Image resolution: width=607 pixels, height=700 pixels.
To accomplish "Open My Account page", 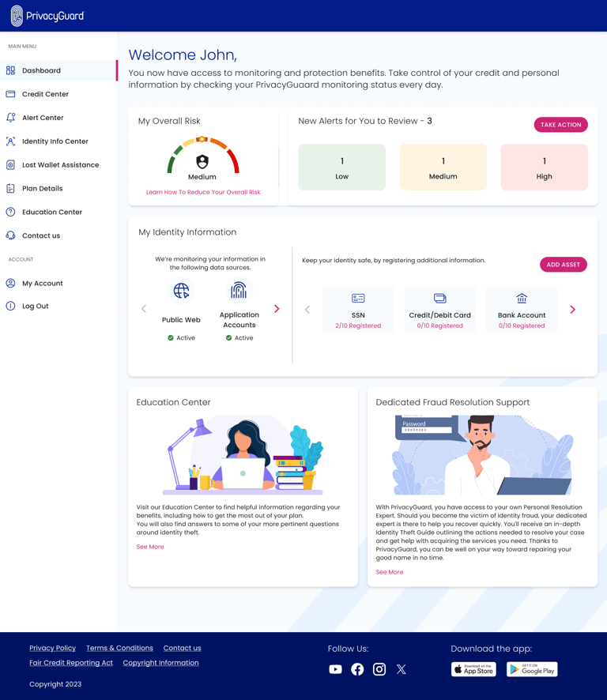I will tap(58, 283).
